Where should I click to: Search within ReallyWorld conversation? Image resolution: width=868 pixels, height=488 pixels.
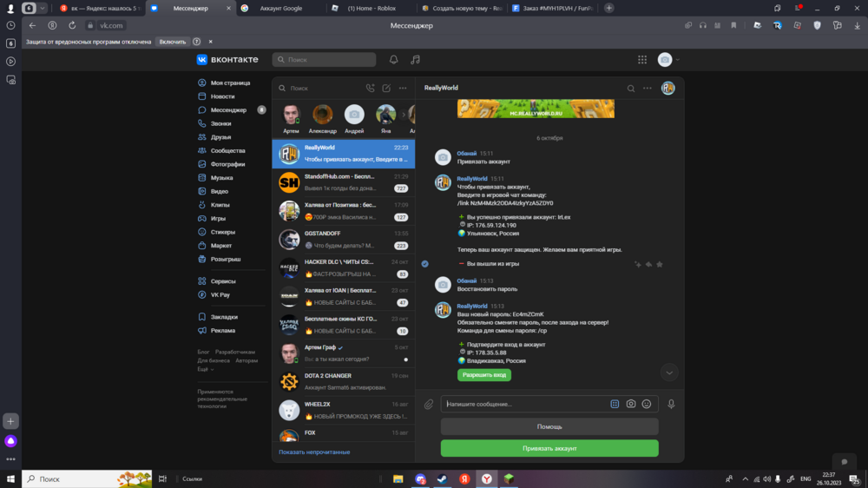pyautogui.click(x=631, y=88)
